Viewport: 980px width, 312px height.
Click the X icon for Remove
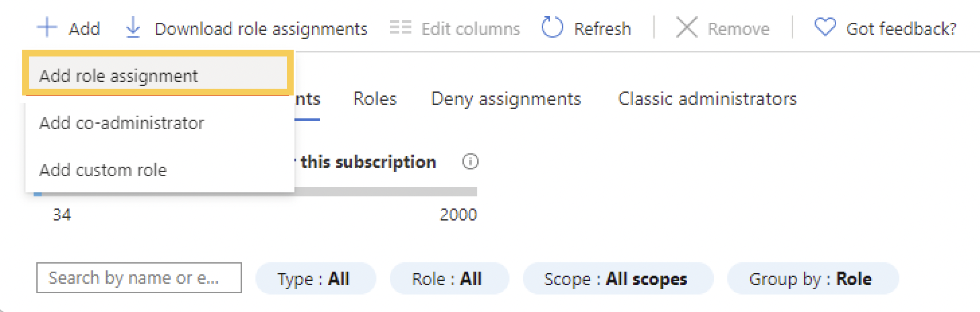pos(686,28)
